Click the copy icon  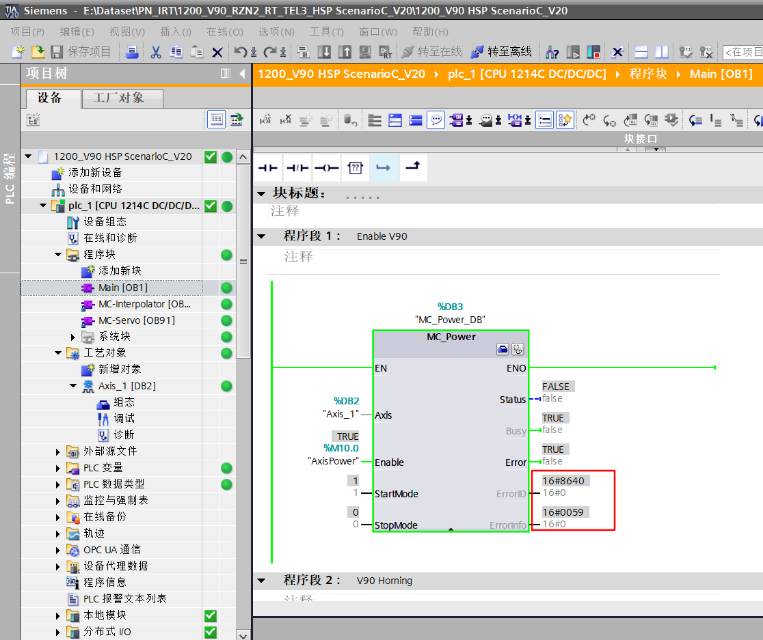coord(176,52)
